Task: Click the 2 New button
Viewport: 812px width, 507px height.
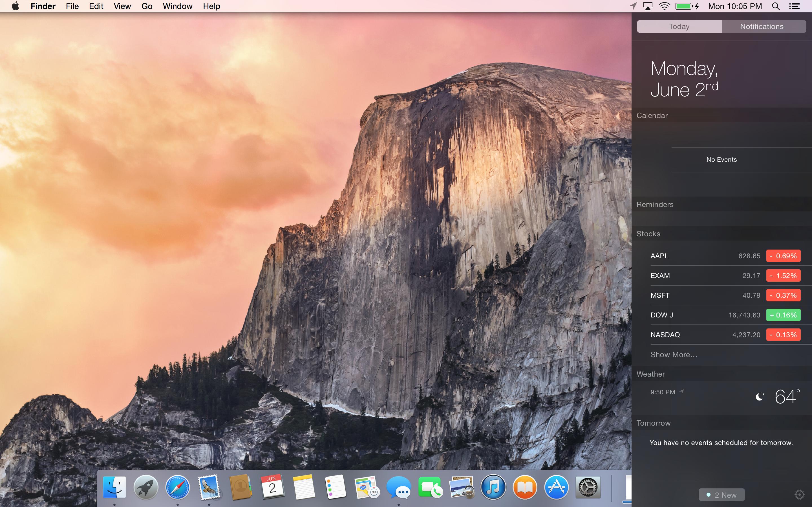Action: [721, 495]
